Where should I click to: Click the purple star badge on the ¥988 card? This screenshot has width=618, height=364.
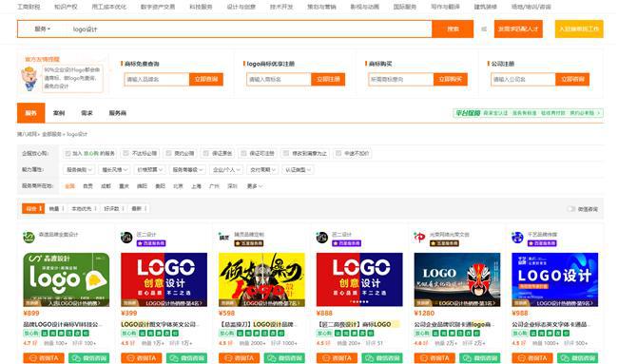point(542,243)
